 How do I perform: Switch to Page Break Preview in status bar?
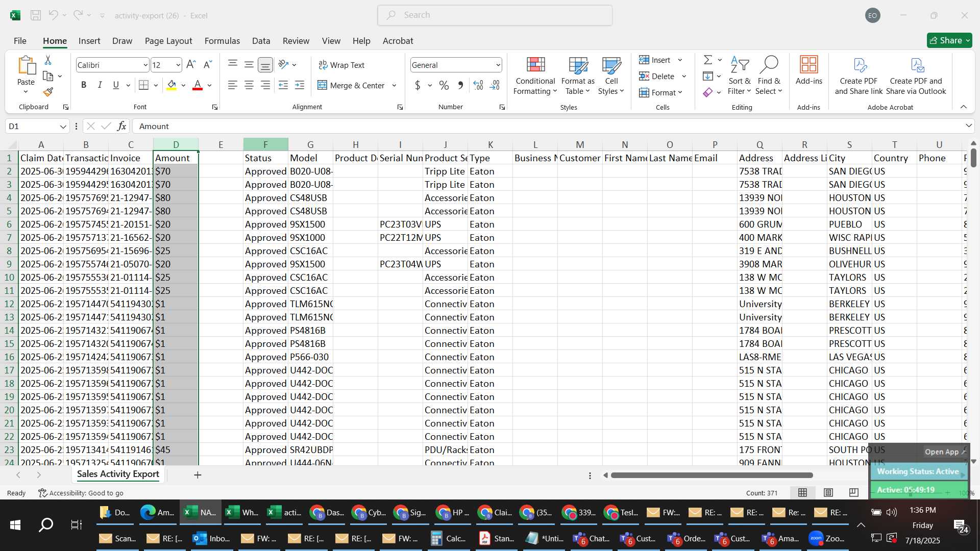click(x=854, y=492)
